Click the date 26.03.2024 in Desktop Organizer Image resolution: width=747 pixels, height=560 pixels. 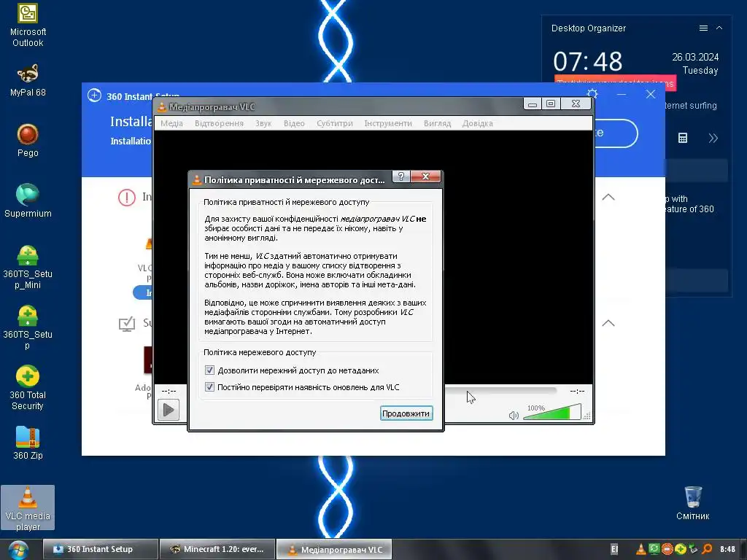tap(695, 57)
